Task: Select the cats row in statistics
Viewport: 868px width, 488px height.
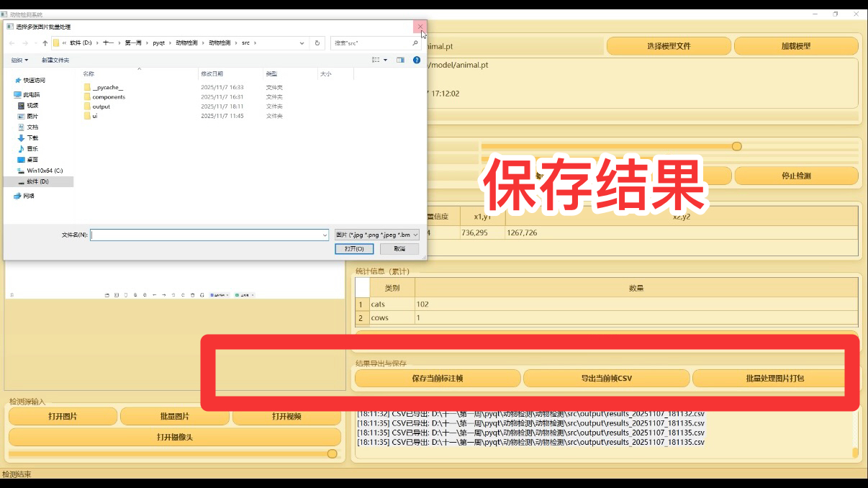Action: click(606, 304)
